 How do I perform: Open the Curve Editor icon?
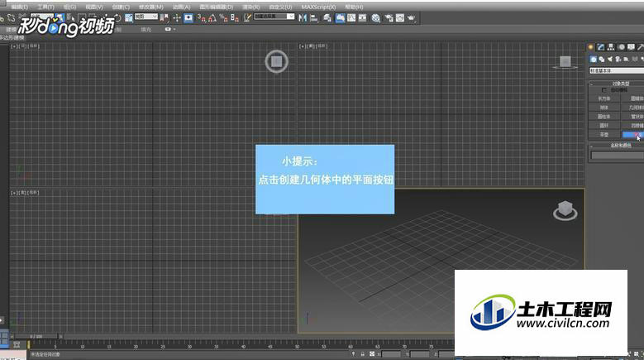pyautogui.click(x=351, y=17)
